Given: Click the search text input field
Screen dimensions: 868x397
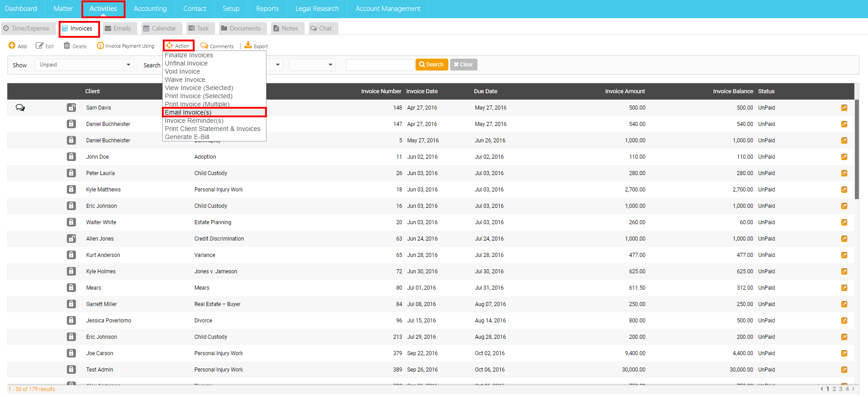Looking at the screenshot, I should pyautogui.click(x=380, y=65).
